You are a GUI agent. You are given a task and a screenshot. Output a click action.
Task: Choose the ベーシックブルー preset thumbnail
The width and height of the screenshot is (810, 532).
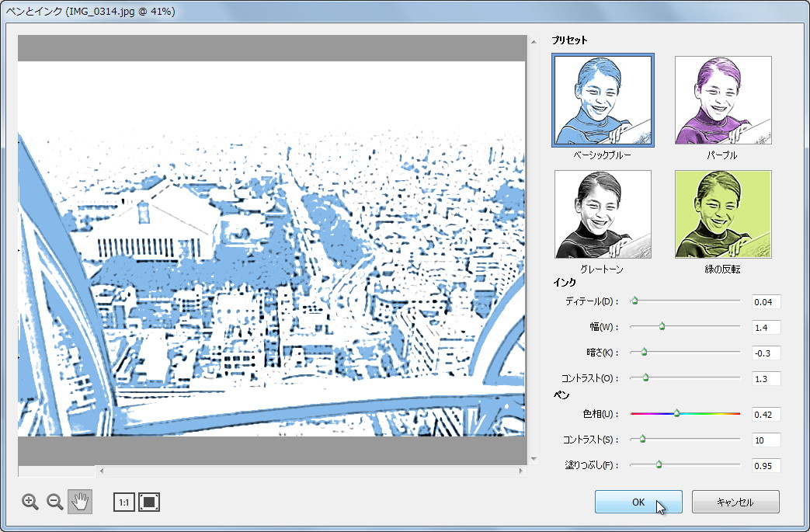603,100
